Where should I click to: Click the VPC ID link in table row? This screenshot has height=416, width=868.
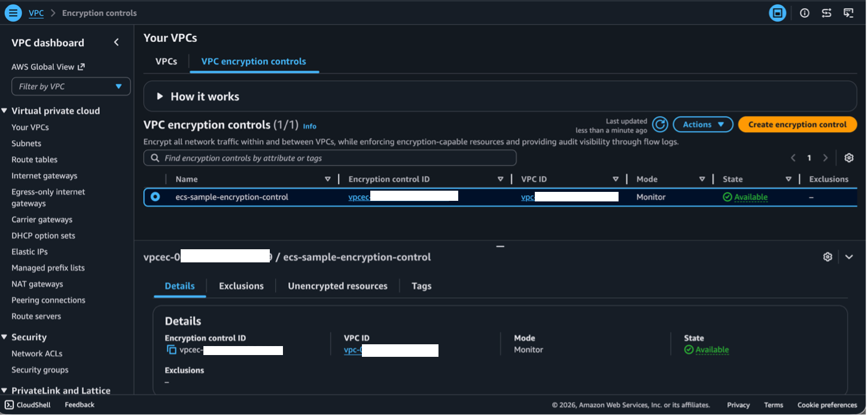click(528, 197)
